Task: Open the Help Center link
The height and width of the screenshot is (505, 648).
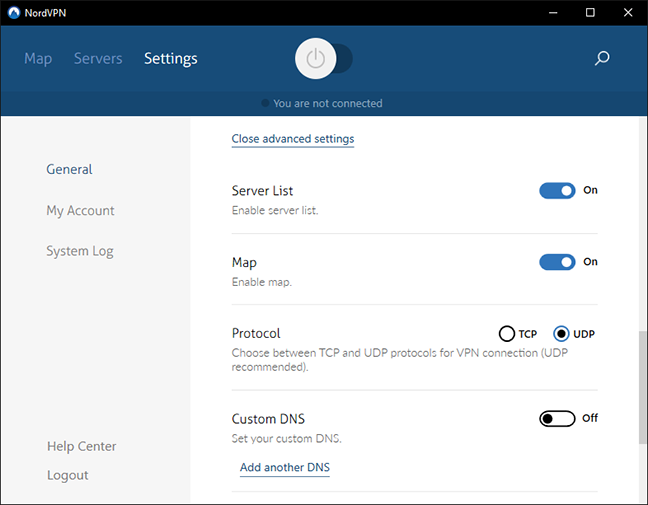Action: pos(81,446)
